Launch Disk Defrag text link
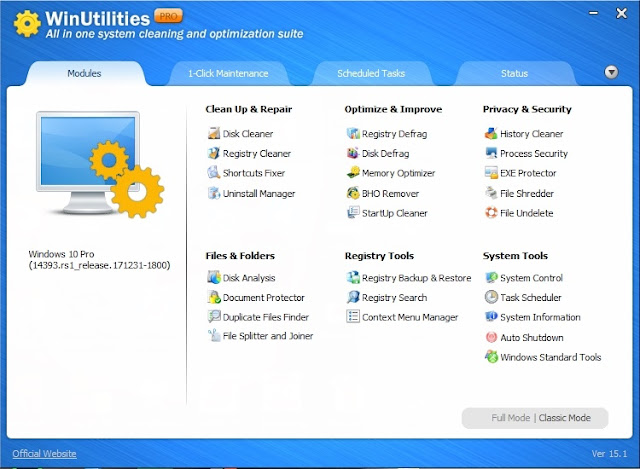640x469 pixels. point(385,153)
